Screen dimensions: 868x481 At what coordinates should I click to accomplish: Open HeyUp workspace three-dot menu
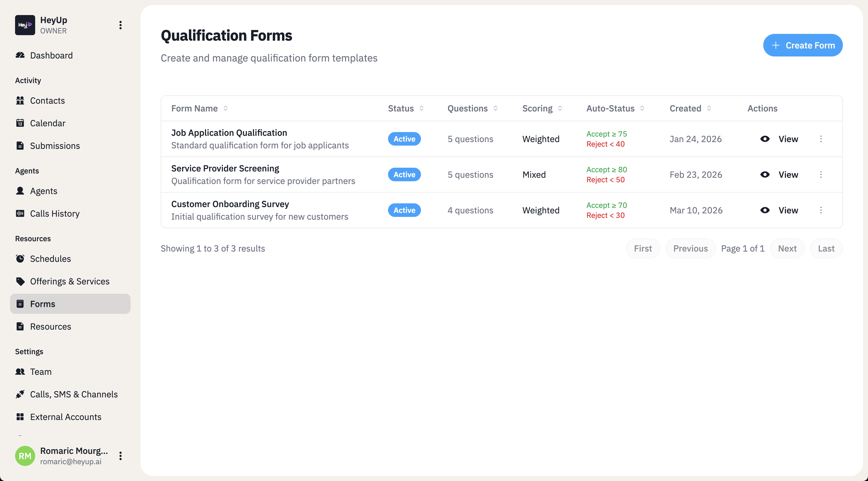click(120, 25)
